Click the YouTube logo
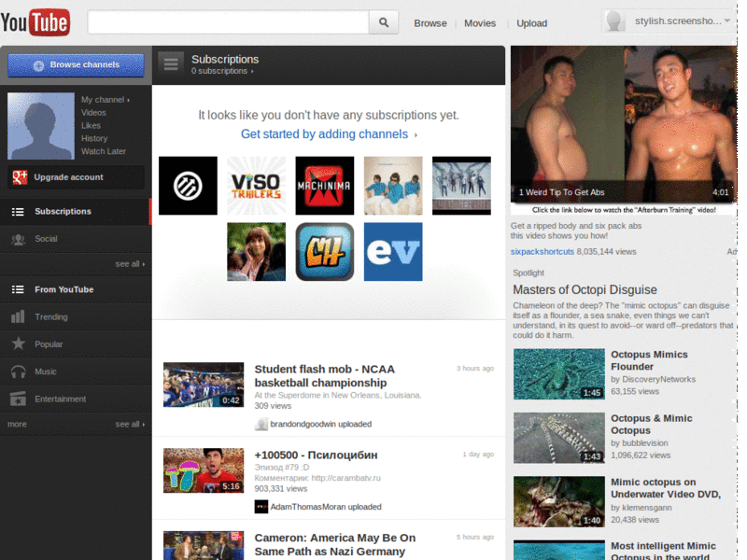 click(35, 22)
